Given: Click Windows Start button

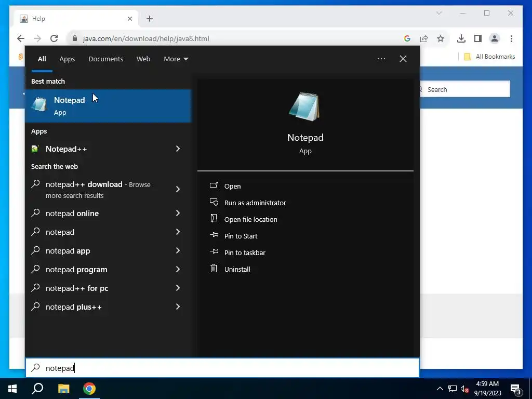Looking at the screenshot, I should [x=12, y=389].
